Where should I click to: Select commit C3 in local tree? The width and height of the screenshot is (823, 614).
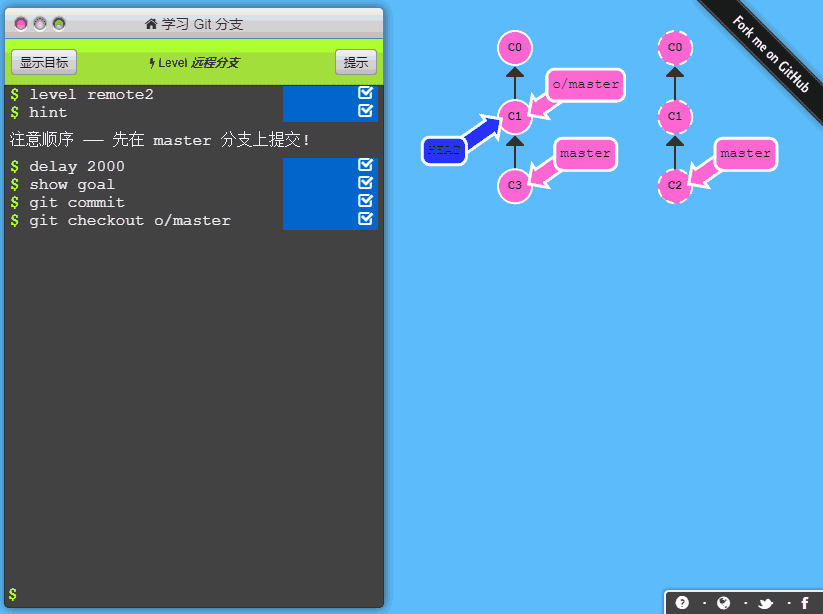tap(515, 185)
